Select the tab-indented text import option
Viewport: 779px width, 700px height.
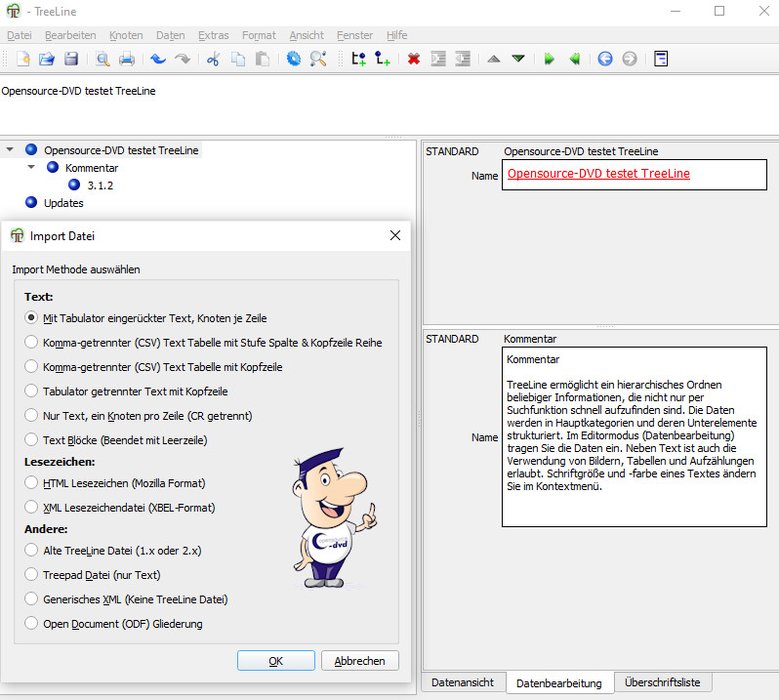[32, 317]
